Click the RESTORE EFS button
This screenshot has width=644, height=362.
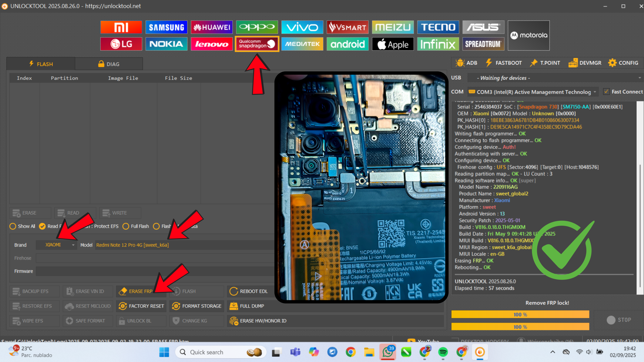[x=34, y=306]
